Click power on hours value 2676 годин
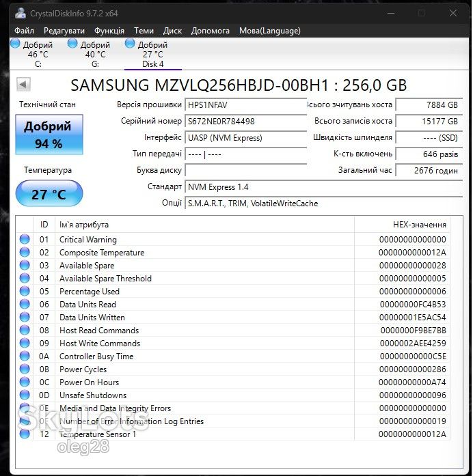473x476 pixels. point(429,171)
